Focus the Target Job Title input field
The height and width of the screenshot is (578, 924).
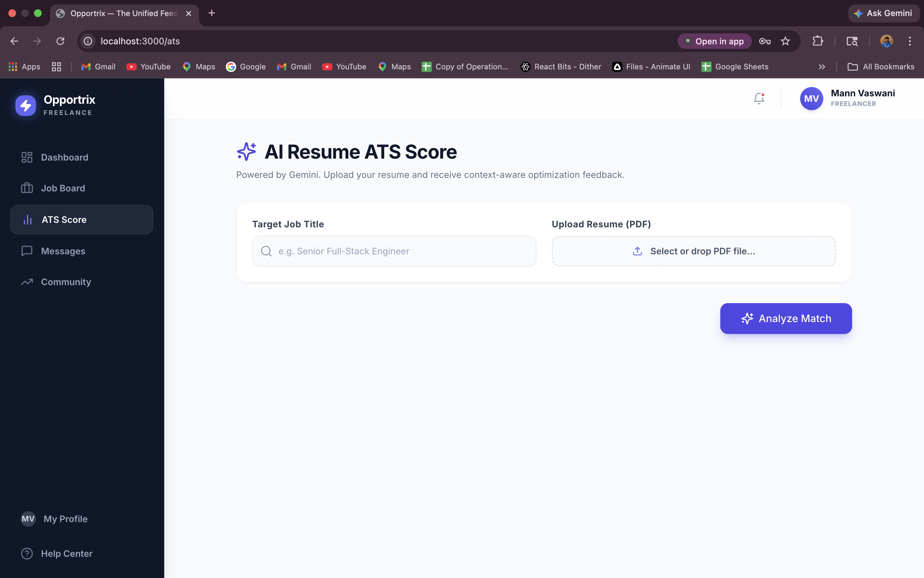(394, 251)
